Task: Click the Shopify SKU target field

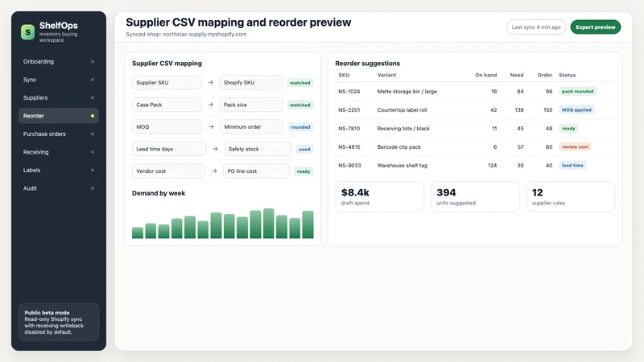Action: (x=251, y=83)
